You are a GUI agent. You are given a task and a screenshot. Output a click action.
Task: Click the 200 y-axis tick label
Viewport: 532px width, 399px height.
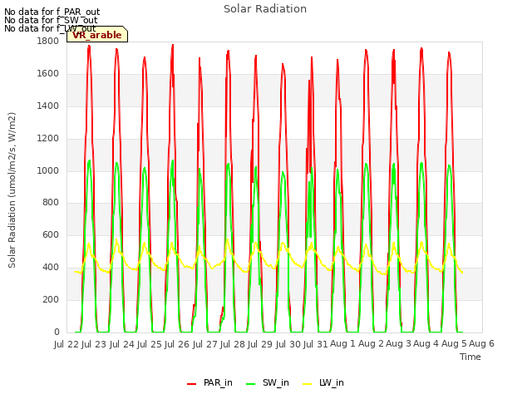(x=51, y=299)
